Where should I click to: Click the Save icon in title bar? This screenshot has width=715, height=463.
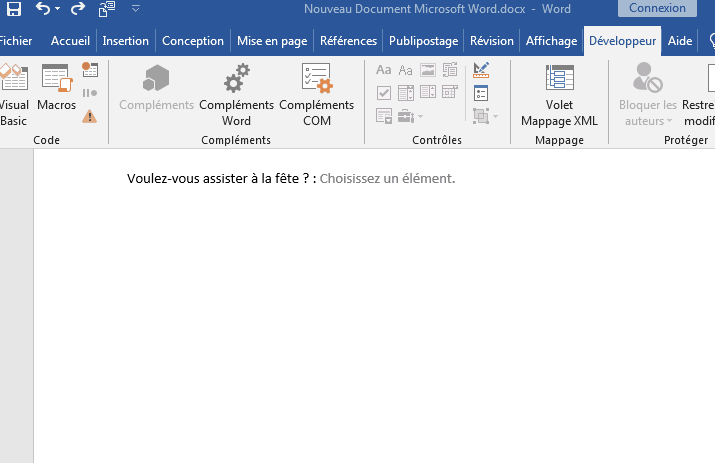tap(14, 9)
